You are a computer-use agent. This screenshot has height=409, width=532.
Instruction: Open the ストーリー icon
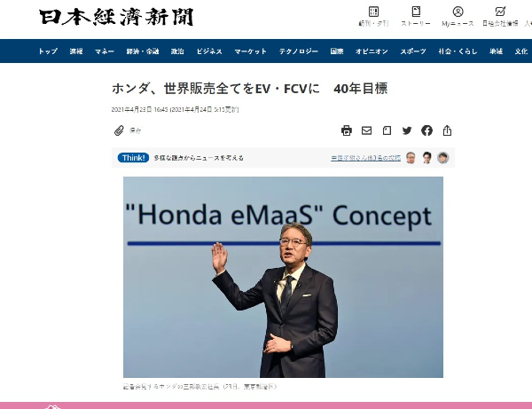point(416,16)
